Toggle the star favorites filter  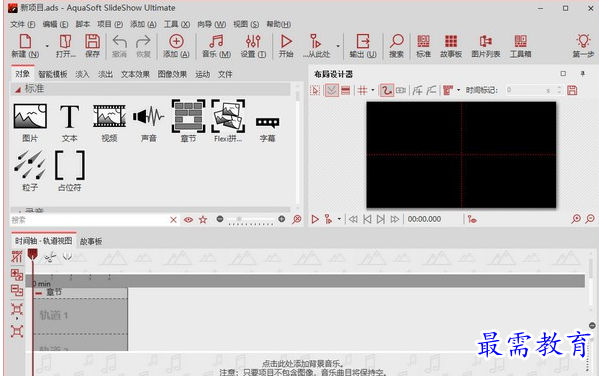203,220
